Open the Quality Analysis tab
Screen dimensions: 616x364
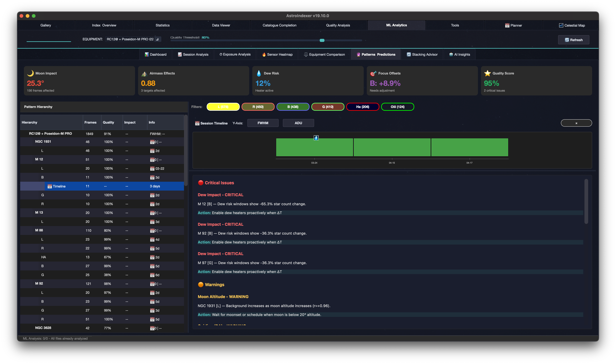tap(338, 25)
